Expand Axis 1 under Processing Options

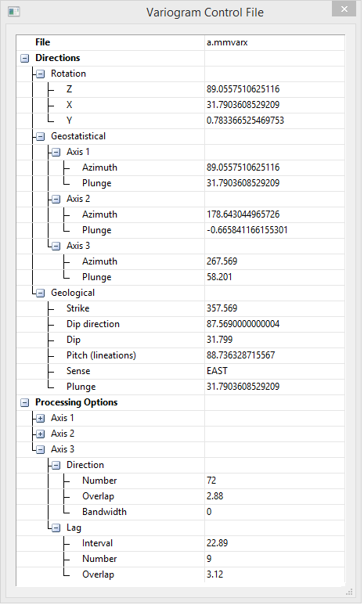click(x=41, y=418)
